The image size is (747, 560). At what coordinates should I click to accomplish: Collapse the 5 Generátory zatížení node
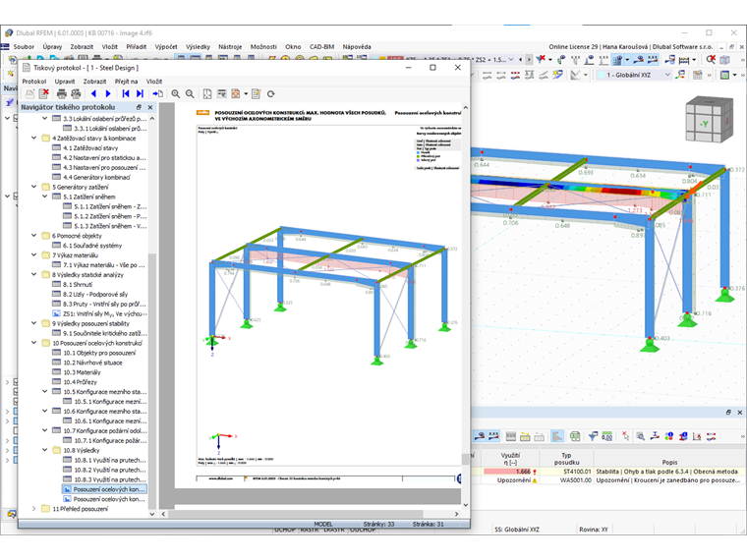[33, 187]
